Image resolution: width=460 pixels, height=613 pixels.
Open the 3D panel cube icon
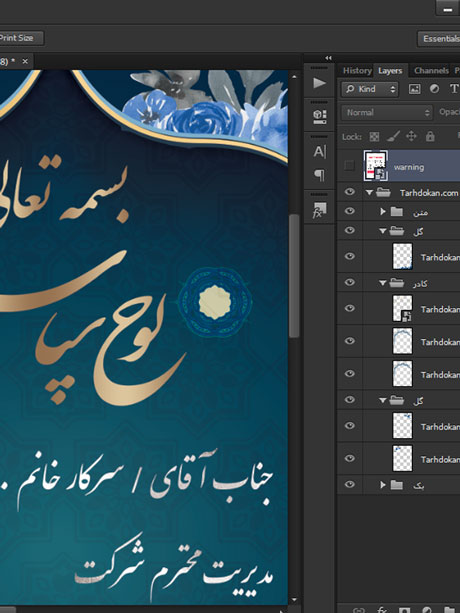(319, 116)
